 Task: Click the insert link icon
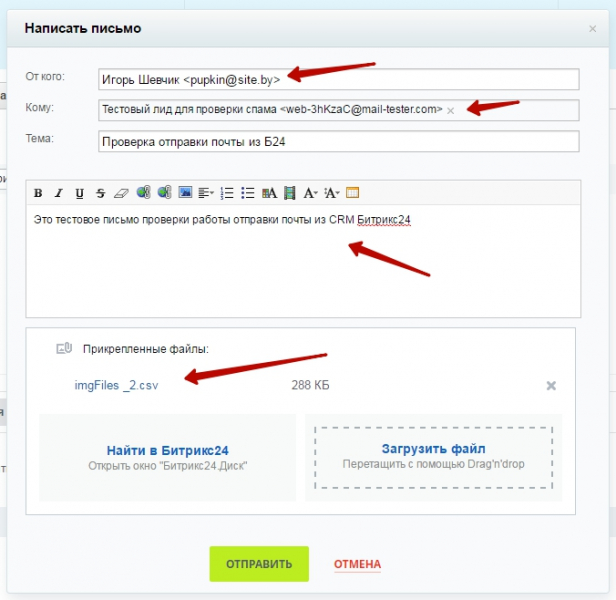click(x=143, y=193)
